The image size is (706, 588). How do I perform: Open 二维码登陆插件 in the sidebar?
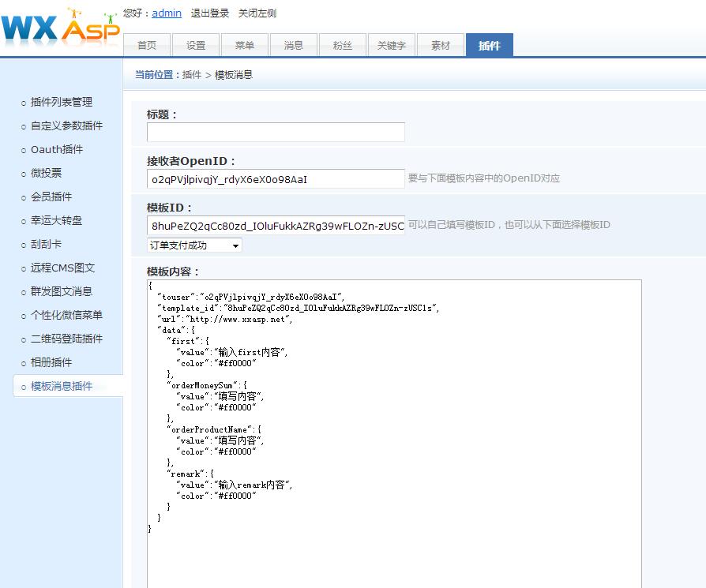click(x=66, y=339)
